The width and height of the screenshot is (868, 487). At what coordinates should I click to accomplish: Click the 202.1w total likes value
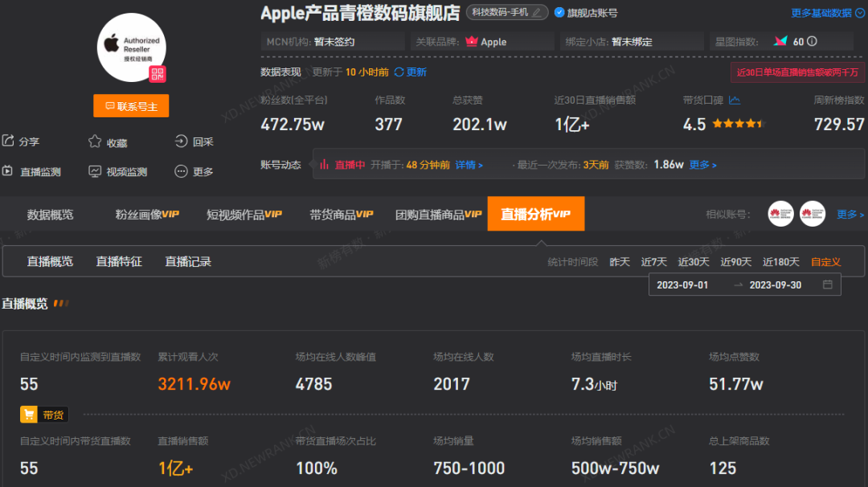[479, 124]
